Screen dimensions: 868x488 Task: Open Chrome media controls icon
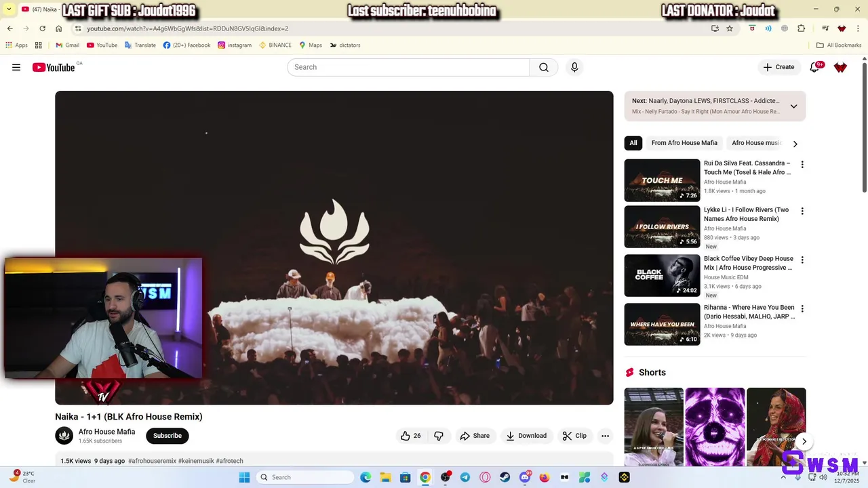coord(825,28)
